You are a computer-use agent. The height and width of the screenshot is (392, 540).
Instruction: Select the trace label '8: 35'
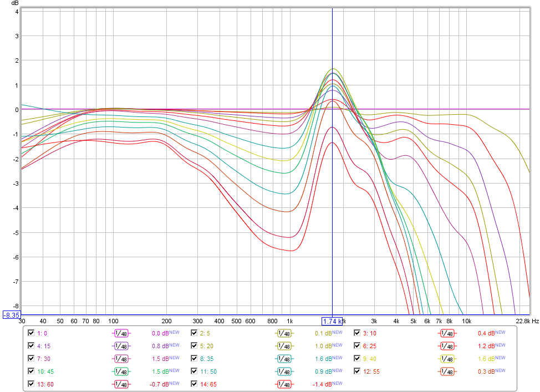point(207,359)
